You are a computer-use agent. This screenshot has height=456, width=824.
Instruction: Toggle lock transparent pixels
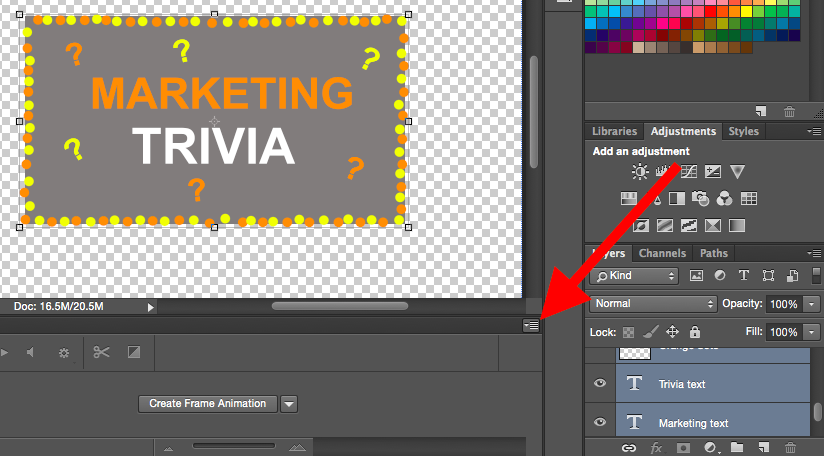629,332
